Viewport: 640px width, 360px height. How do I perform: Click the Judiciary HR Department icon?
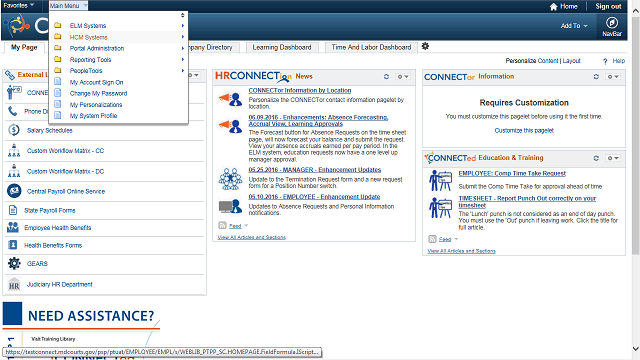pos(14,284)
